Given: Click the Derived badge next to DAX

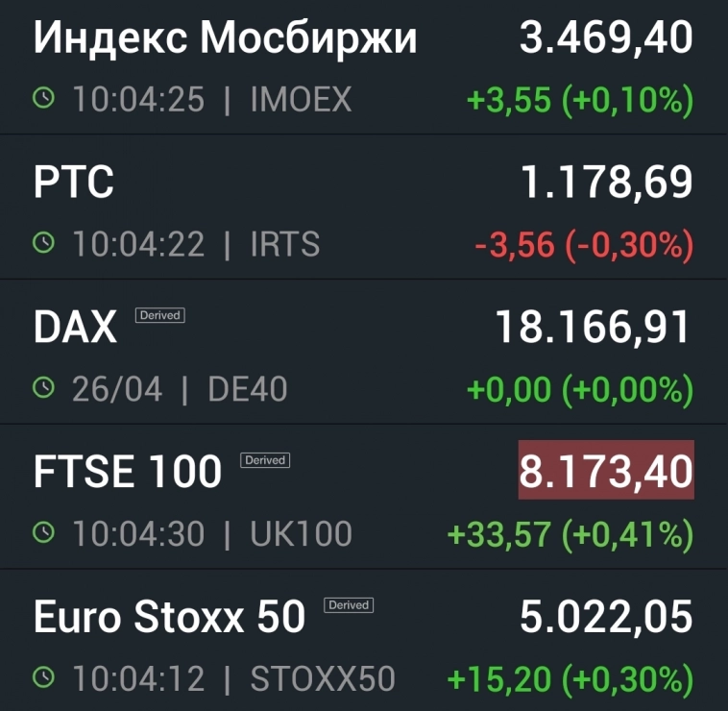Looking at the screenshot, I should (159, 315).
